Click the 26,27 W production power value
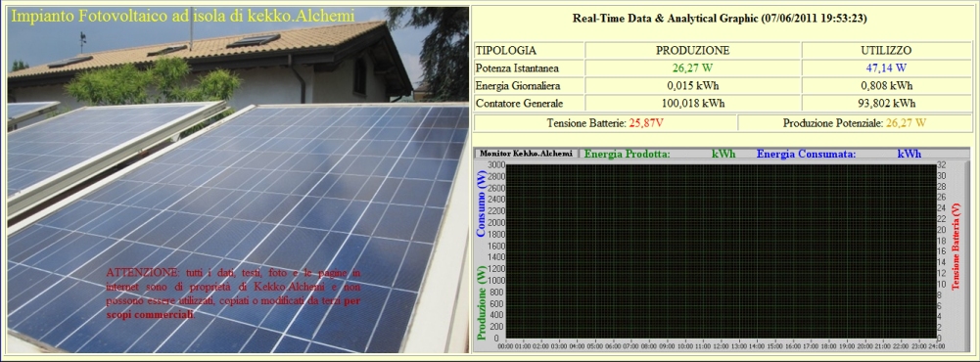The width and height of the screenshot is (980, 362). pos(692,68)
